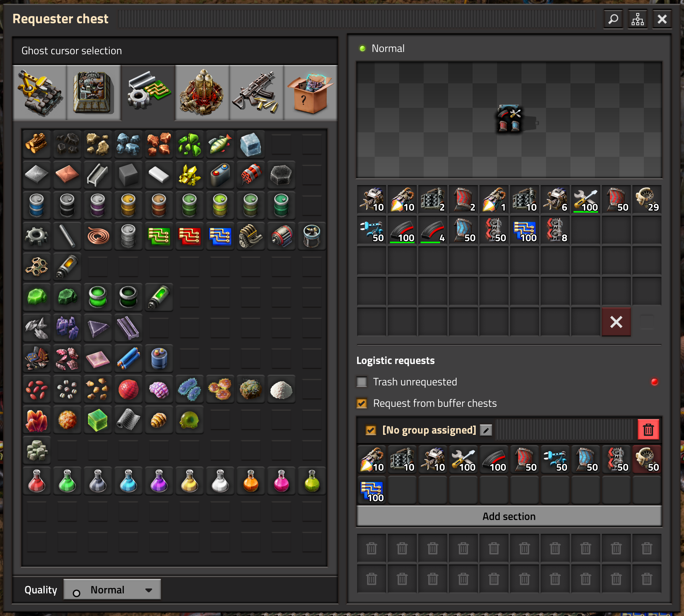Choose the carbon fiber item
Image resolution: width=684 pixels, height=616 pixels.
point(128,419)
